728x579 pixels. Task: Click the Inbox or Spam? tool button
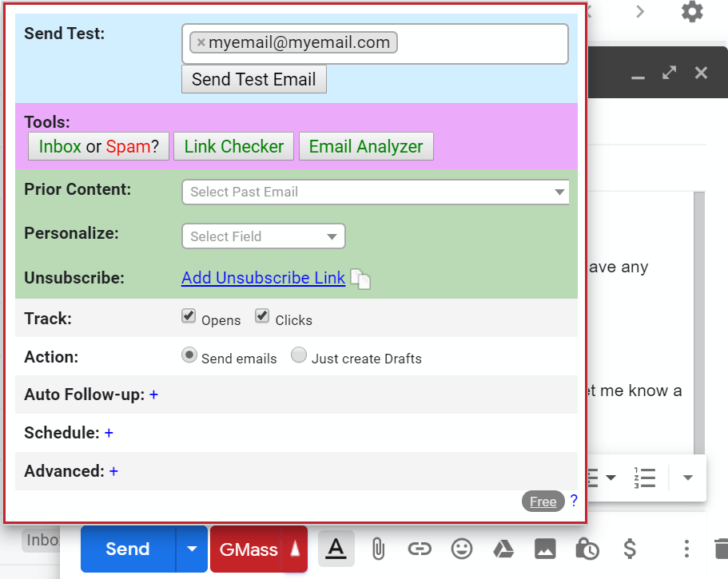pos(98,146)
